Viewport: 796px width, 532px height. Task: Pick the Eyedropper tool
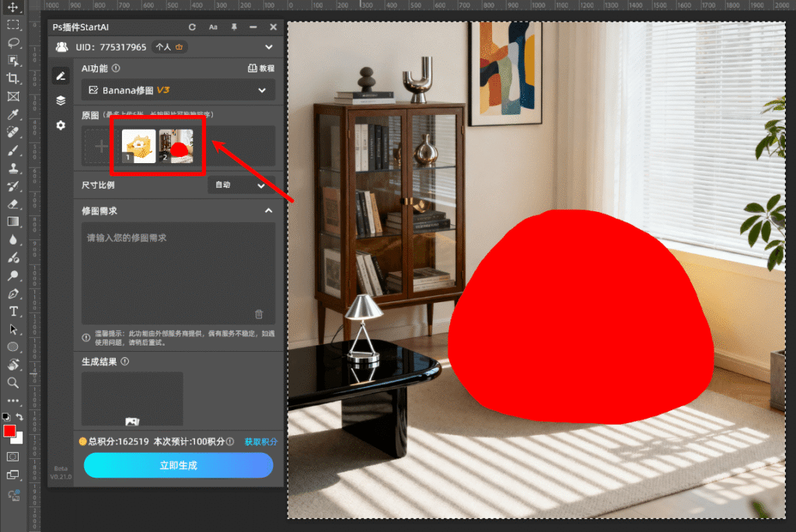coord(13,115)
